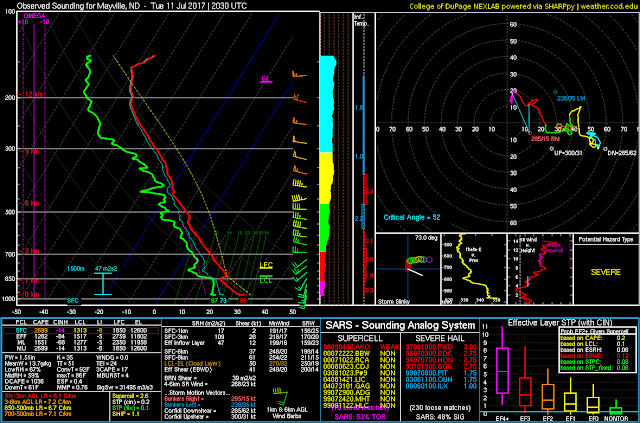Click the weather.cod.edu credit text
Image resolution: width=640 pixels, height=423 pixels.
pyautogui.click(x=610, y=6)
